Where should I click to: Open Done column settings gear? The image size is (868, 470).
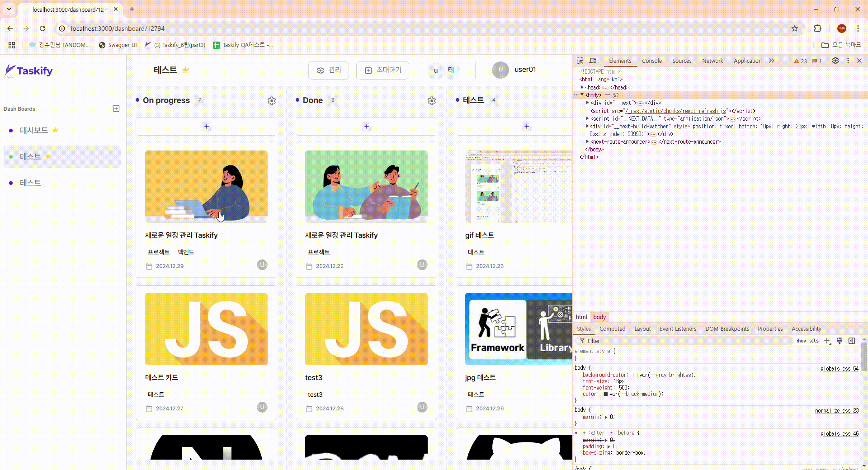tap(432, 101)
